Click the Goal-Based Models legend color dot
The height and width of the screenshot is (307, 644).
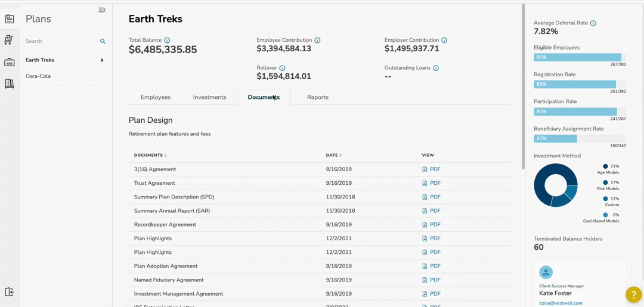pos(605,215)
